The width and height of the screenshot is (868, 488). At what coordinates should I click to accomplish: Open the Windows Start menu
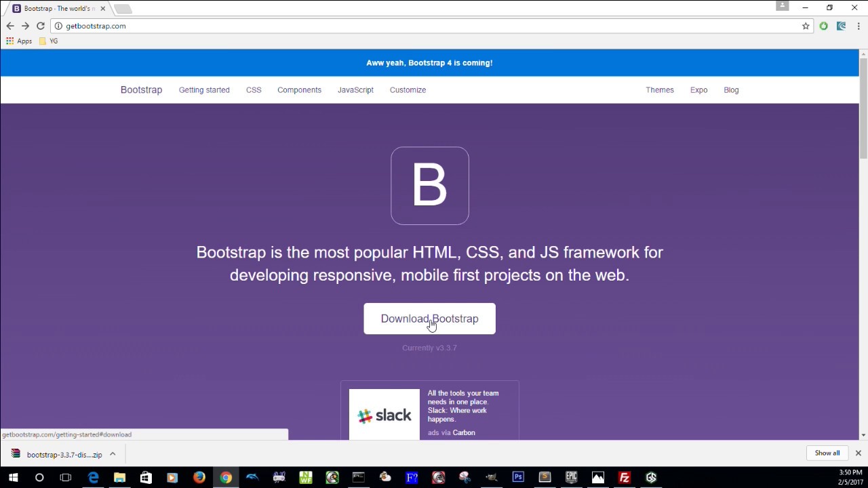[x=13, y=477]
